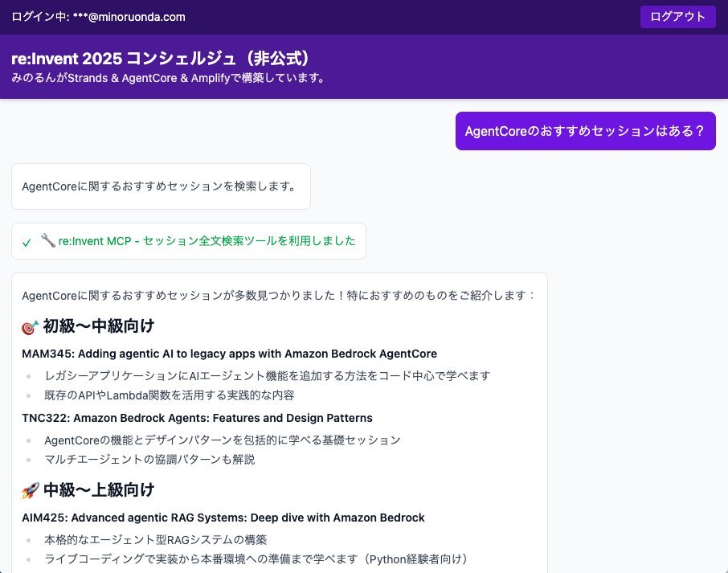Click the wrench icon in tool notice

47,240
